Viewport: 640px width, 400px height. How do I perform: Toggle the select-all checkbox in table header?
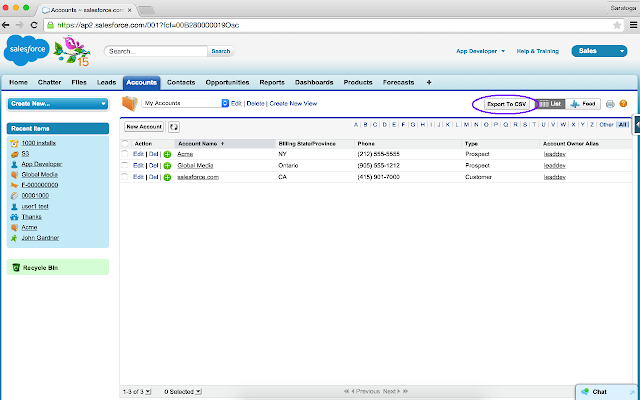tap(125, 143)
